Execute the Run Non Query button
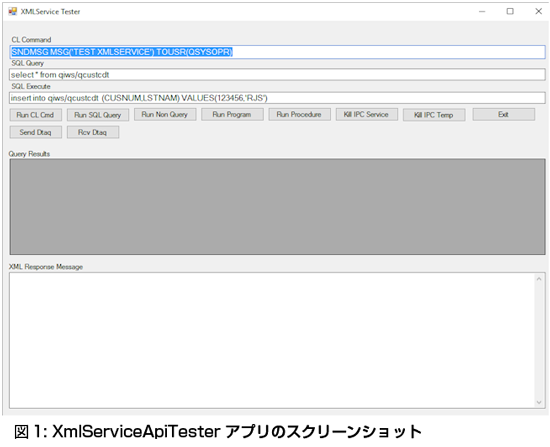This screenshot has width=550, height=447. (165, 114)
